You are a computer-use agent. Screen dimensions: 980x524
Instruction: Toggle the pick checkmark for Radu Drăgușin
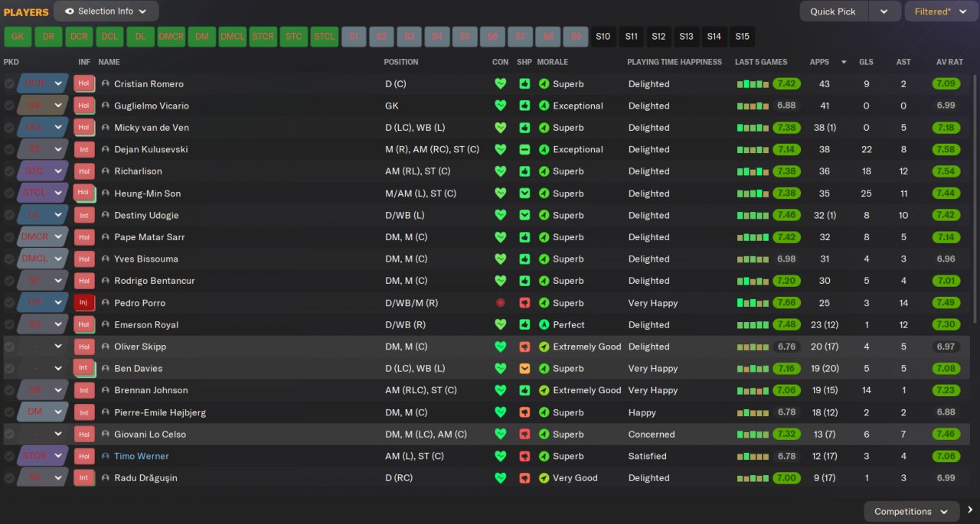[9, 478]
